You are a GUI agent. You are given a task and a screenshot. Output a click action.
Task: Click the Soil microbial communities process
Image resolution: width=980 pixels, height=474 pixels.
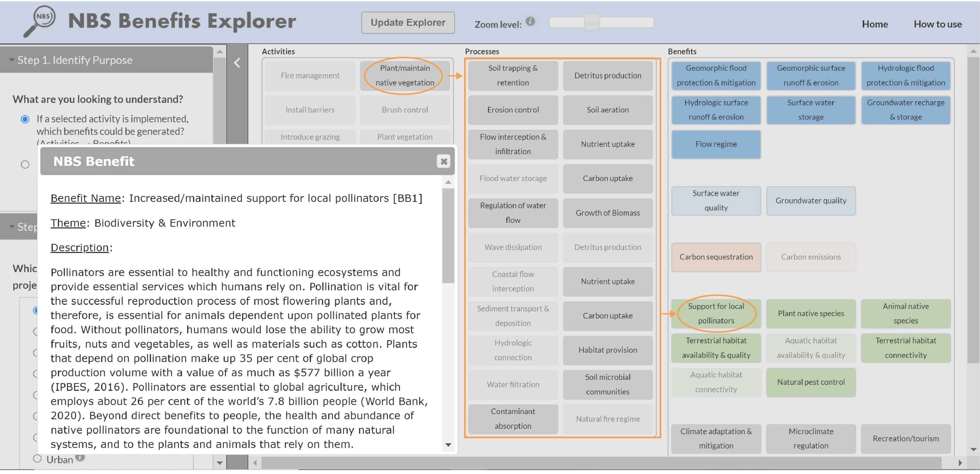tap(608, 384)
